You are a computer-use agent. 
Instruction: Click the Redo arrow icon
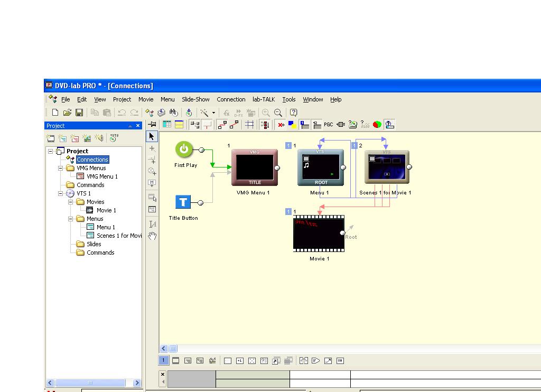pyautogui.click(x=134, y=113)
